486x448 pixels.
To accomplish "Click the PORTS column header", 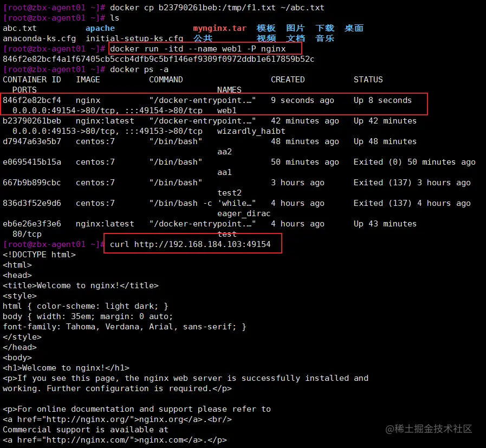I will click(x=24, y=90).
